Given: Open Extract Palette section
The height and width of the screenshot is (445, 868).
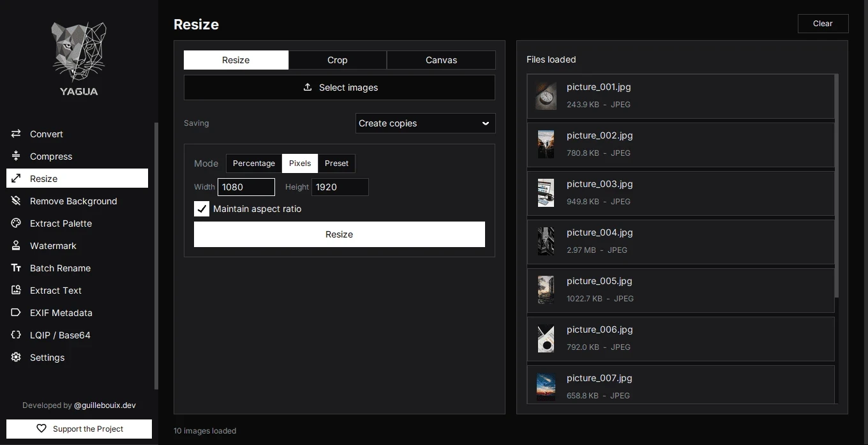Looking at the screenshot, I should (77, 223).
